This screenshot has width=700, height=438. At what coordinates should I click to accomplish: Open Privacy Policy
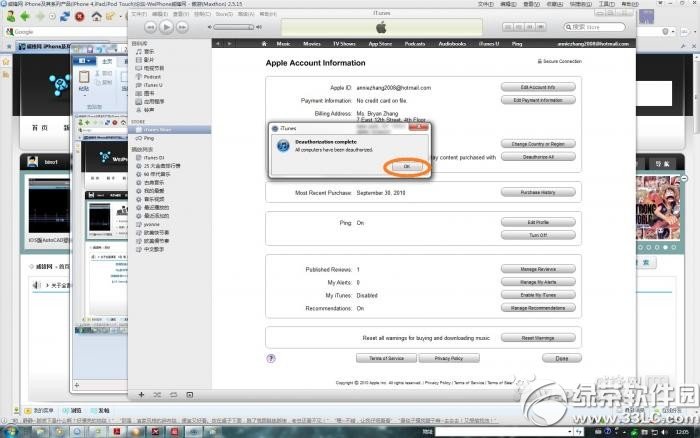(449, 358)
